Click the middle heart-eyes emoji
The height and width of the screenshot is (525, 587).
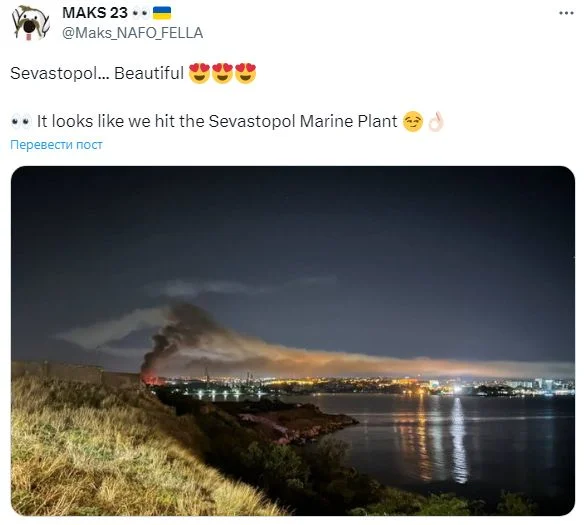point(222,73)
